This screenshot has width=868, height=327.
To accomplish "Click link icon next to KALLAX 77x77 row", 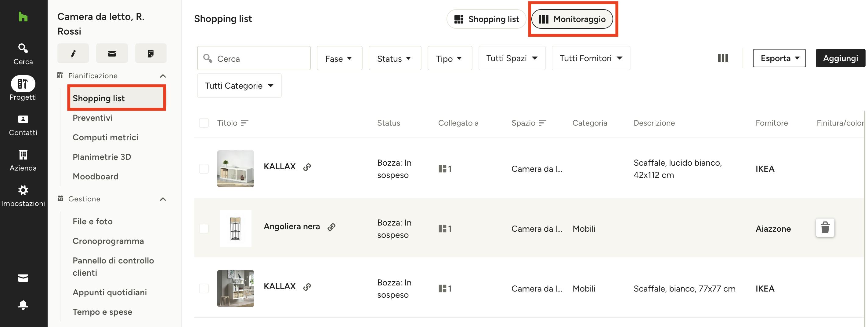I will click(x=307, y=287).
